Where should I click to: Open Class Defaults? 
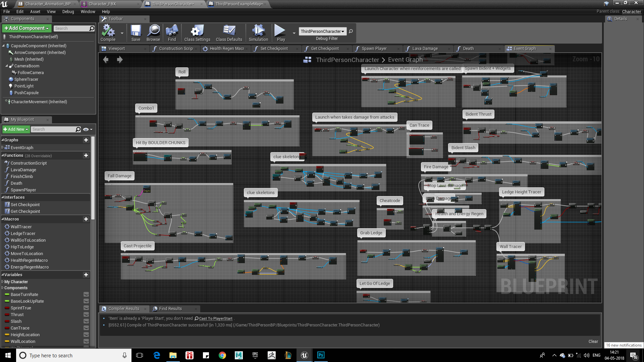point(229,33)
